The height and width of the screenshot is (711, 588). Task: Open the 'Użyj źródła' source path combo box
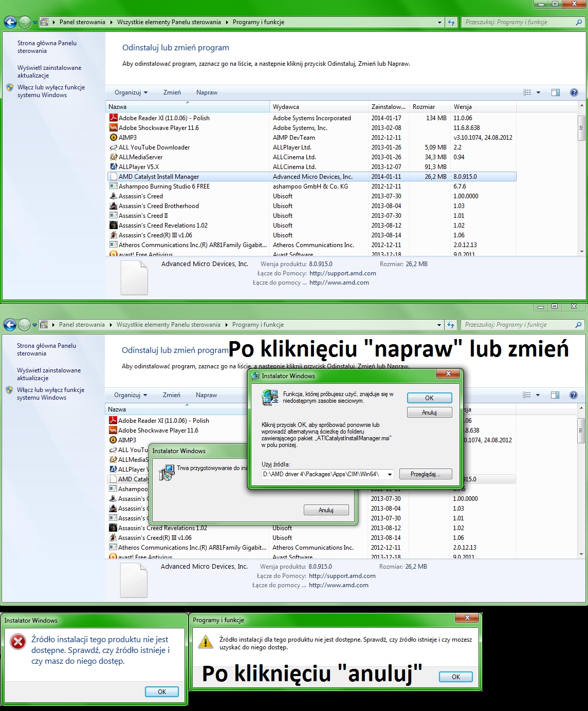pos(390,474)
